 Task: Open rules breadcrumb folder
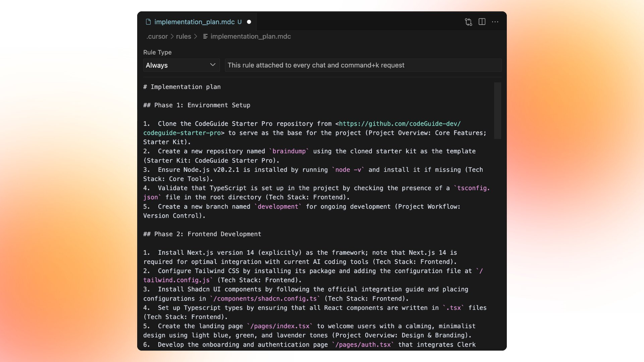pos(183,36)
